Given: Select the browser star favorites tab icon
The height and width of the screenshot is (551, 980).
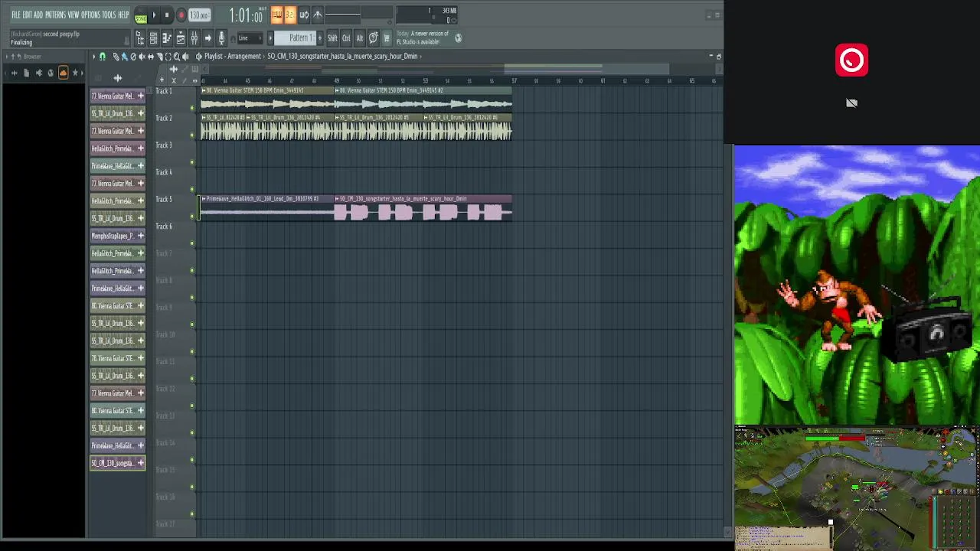Looking at the screenshot, I should (x=75, y=73).
